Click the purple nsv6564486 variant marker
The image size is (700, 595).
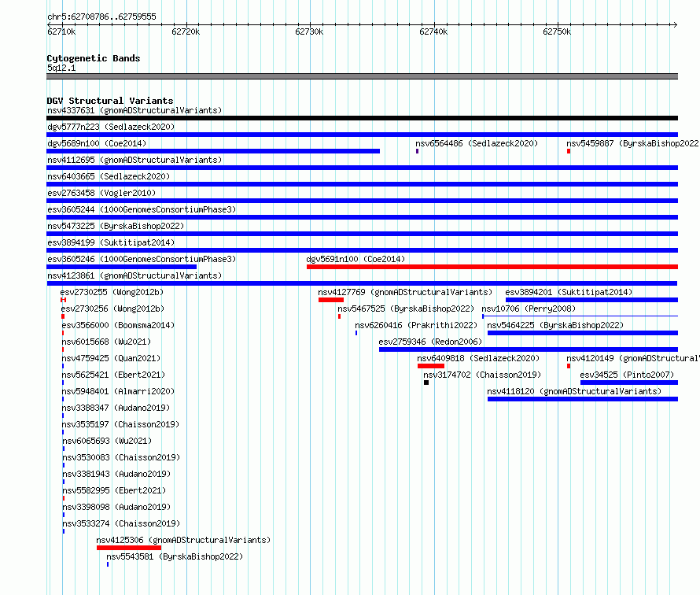(418, 151)
